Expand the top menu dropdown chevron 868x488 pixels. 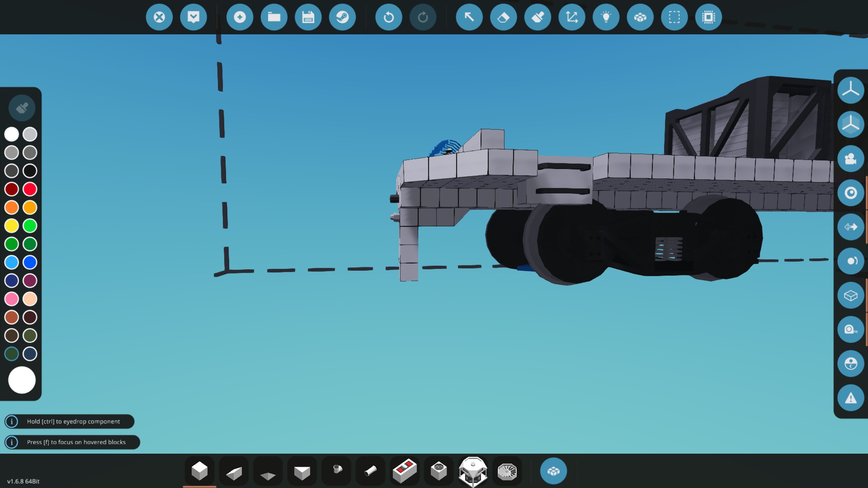click(x=193, y=17)
